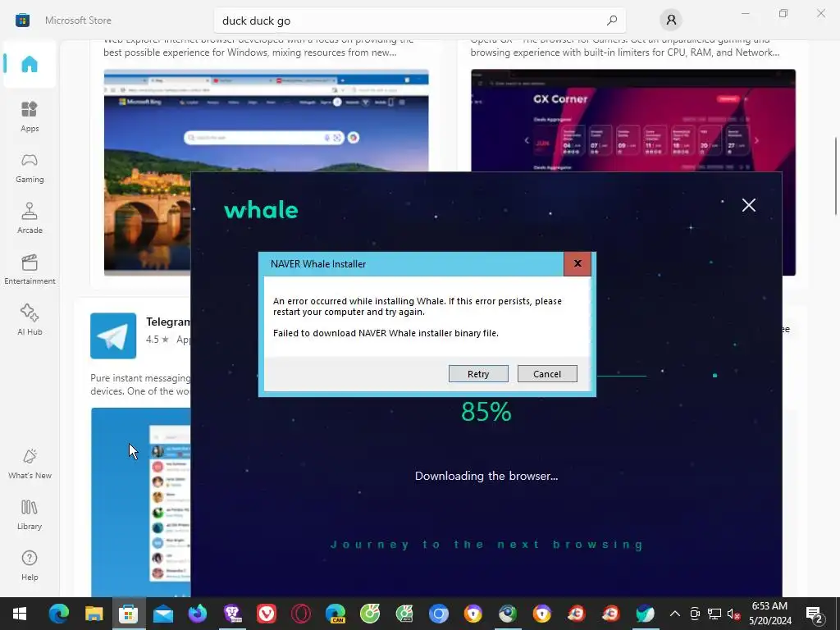Open the Windows Start menu
Viewport: 840px width, 630px height.
point(20,614)
